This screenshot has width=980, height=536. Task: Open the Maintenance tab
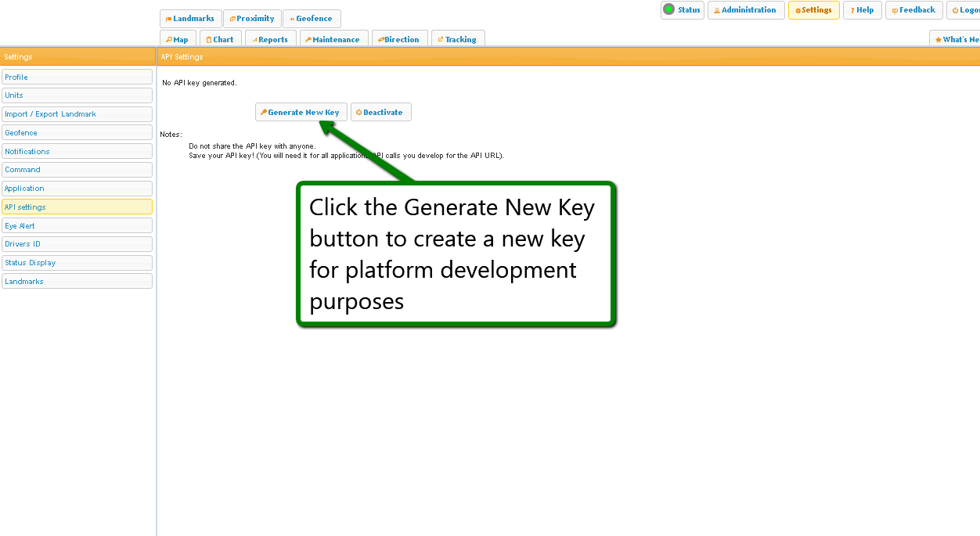pos(333,39)
